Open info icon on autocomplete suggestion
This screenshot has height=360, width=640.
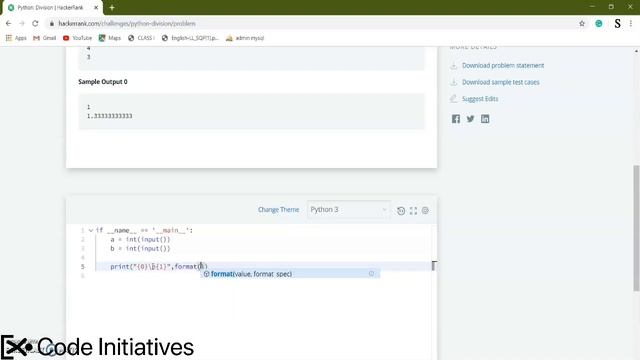[x=371, y=273]
